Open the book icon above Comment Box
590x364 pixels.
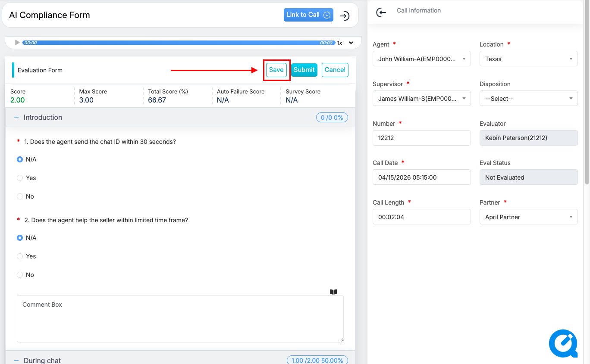tap(333, 292)
